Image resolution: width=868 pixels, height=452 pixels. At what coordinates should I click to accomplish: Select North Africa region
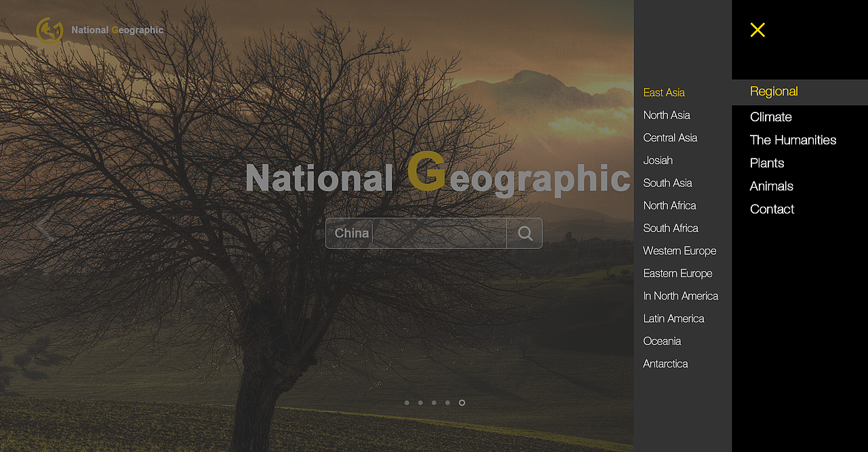tap(669, 205)
